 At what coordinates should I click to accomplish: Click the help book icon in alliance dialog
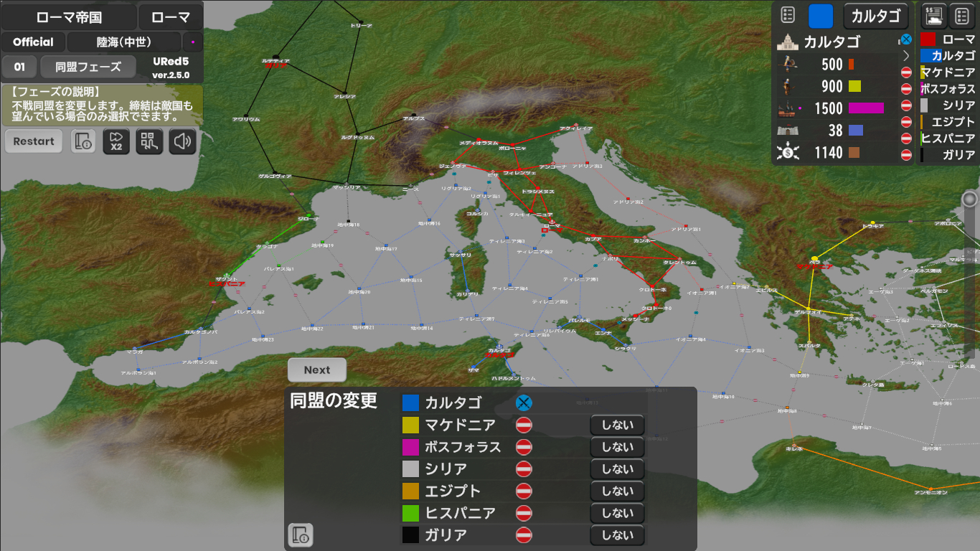point(301,535)
